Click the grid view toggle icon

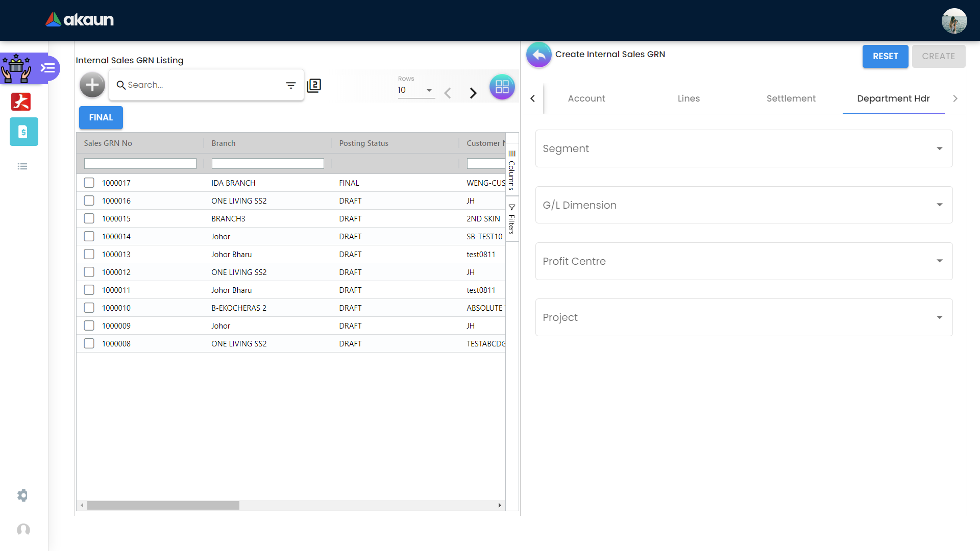502,87
